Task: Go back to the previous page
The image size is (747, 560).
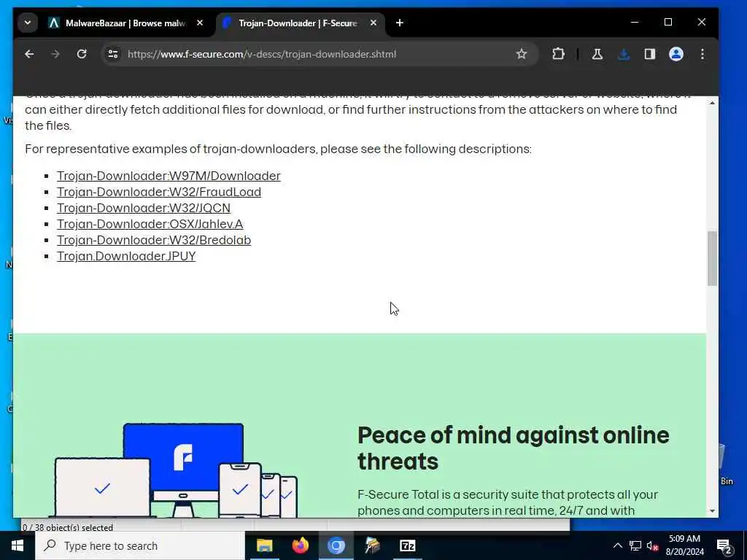Action: point(29,54)
